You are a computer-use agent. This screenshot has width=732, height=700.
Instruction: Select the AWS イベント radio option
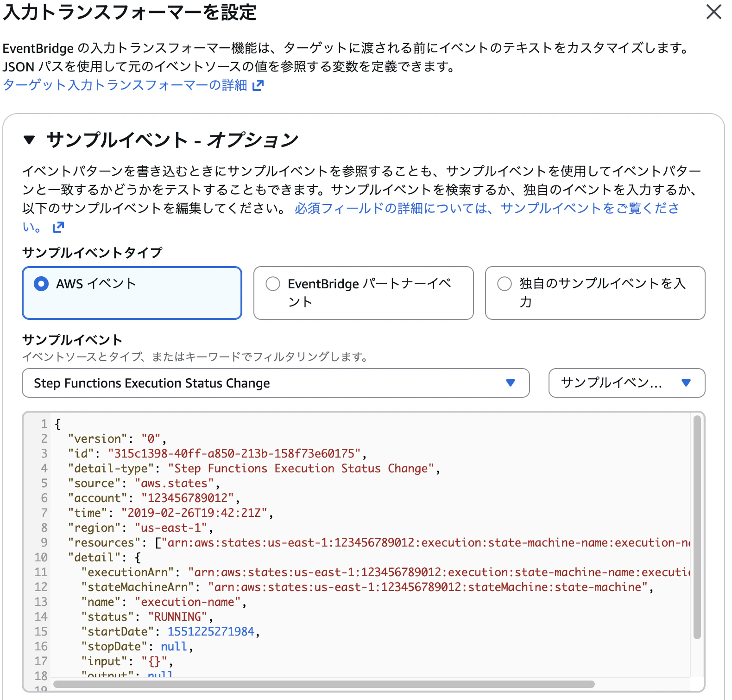132,293
